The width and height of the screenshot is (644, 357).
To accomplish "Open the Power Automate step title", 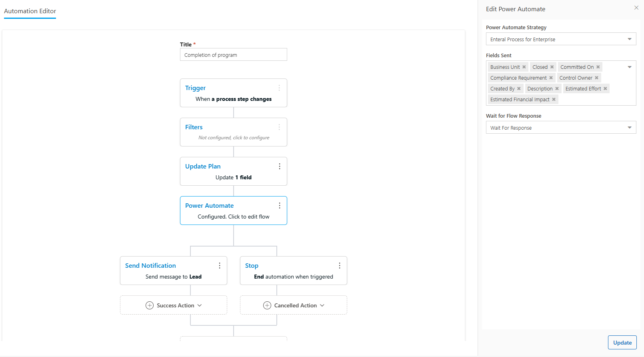I will (x=209, y=206).
